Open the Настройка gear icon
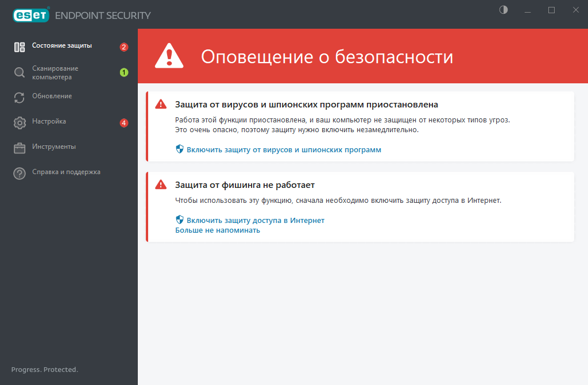 pos(19,121)
